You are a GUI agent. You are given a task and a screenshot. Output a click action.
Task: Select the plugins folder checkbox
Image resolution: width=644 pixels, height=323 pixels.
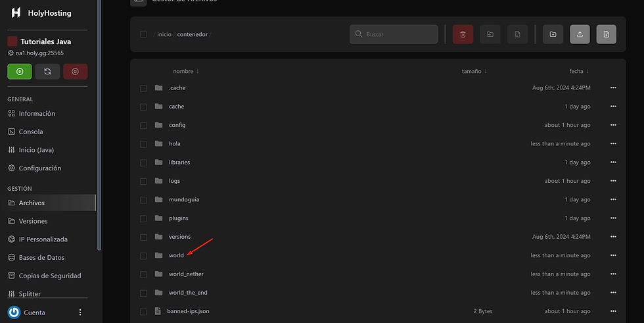(x=143, y=218)
